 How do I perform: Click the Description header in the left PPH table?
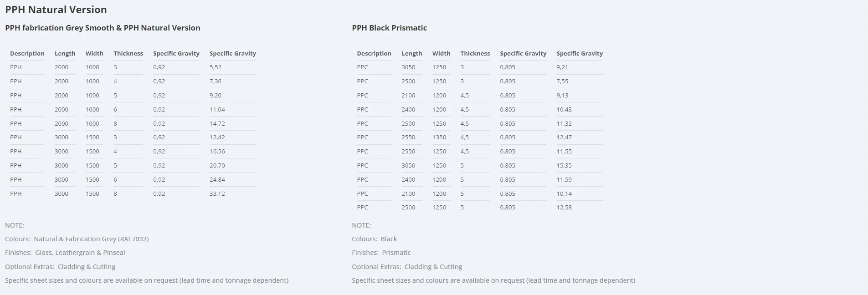pyautogui.click(x=27, y=53)
